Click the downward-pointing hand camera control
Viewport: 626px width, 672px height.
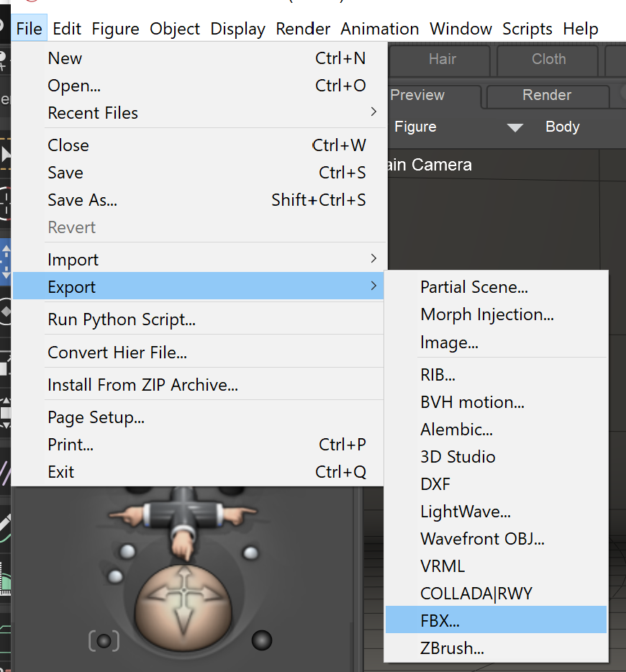tap(183, 544)
